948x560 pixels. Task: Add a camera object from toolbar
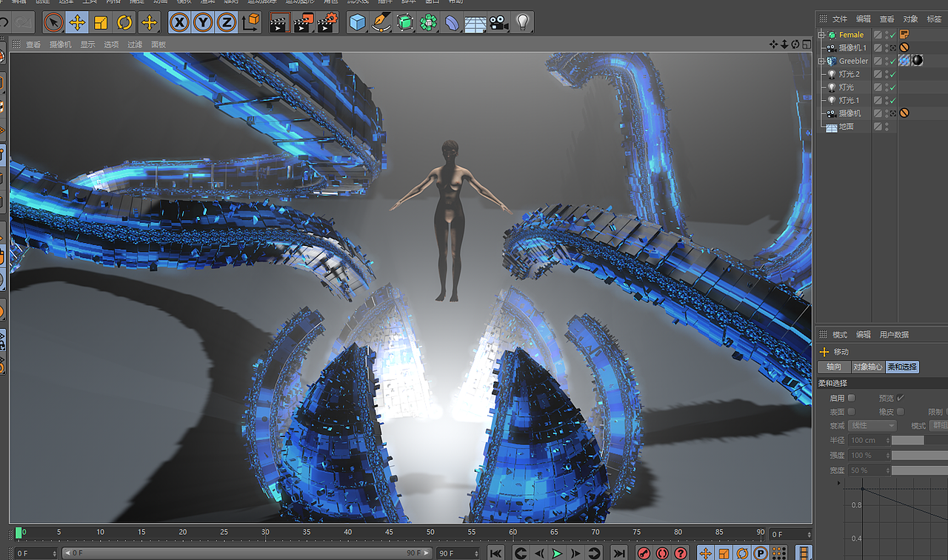pyautogui.click(x=499, y=22)
